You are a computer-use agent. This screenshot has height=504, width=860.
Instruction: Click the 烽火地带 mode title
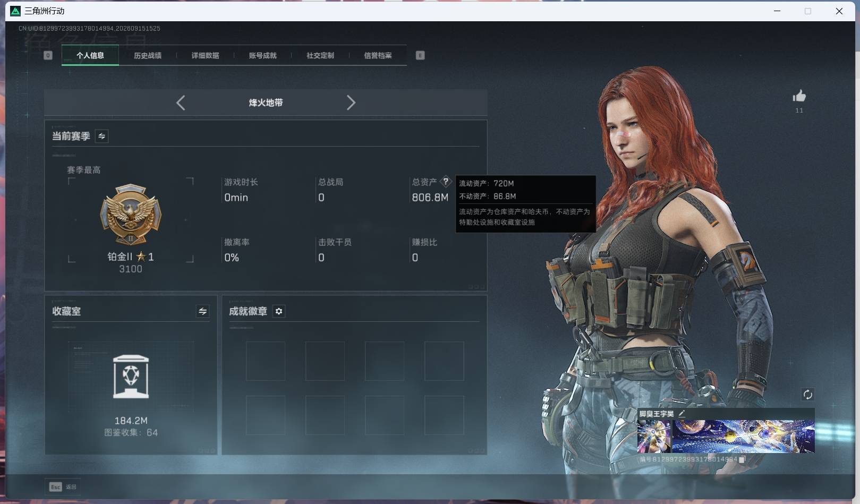(x=266, y=102)
